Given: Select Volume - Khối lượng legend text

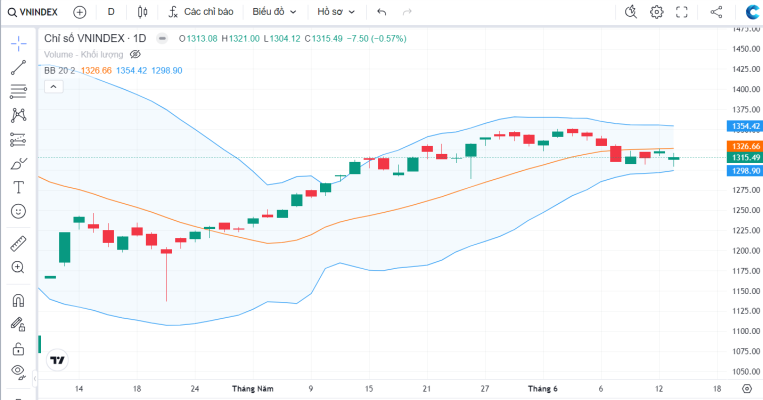Looking at the screenshot, I should click(84, 55).
